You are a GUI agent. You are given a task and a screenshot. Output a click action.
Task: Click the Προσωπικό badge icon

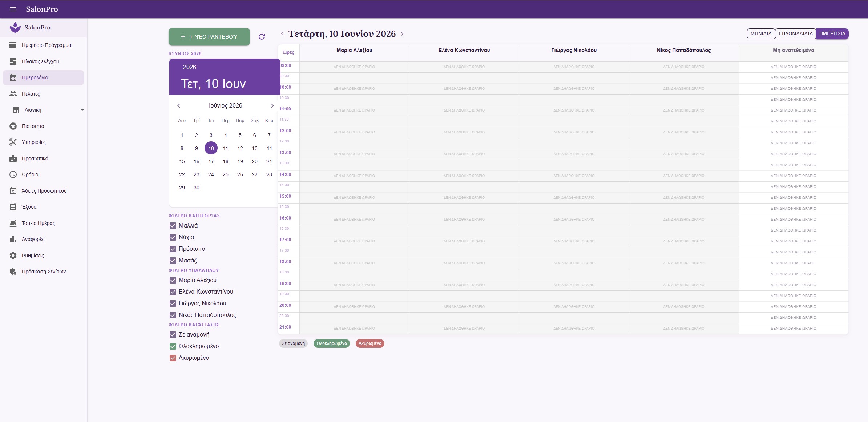tap(13, 158)
